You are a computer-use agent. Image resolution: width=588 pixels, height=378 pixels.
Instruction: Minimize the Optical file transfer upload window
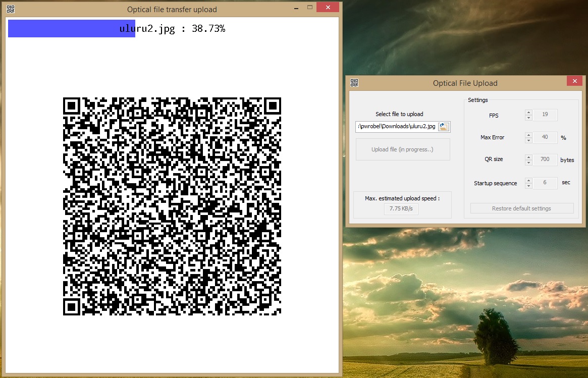(296, 8)
